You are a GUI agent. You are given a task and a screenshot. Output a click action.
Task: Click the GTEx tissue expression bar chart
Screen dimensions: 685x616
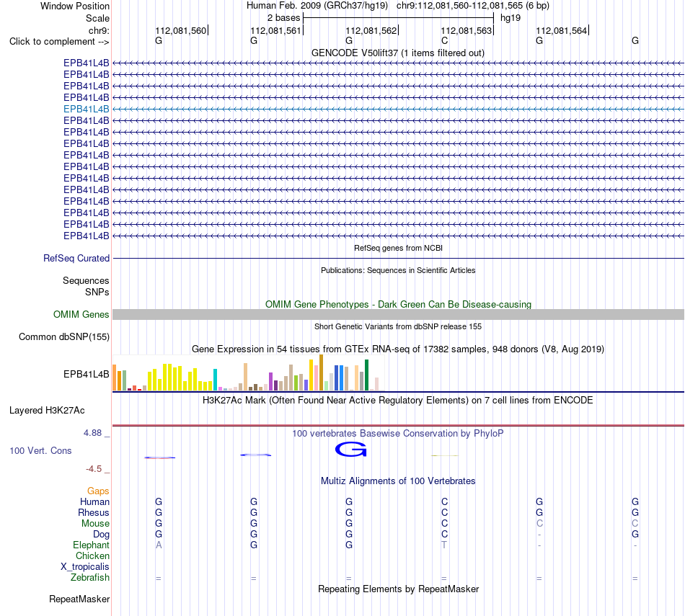[249, 372]
